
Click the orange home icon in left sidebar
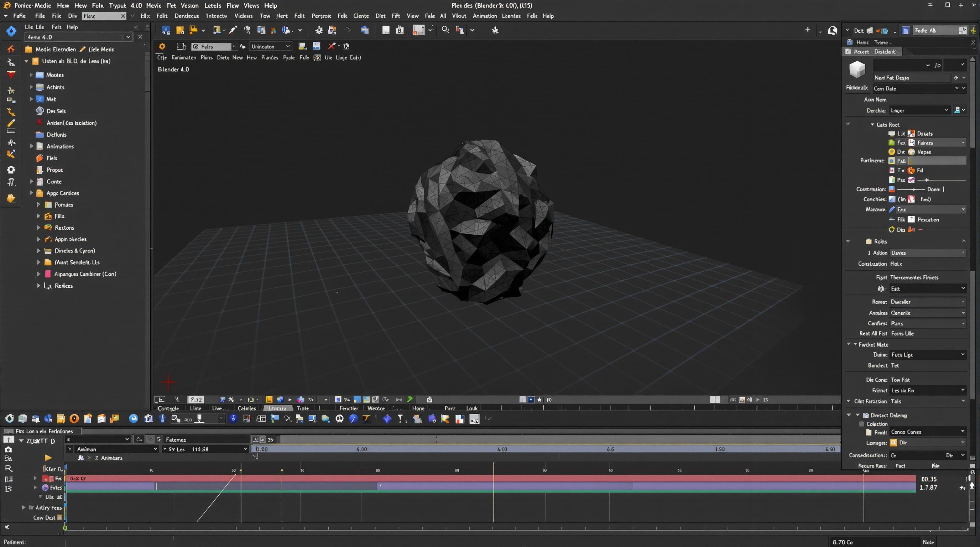click(x=11, y=49)
